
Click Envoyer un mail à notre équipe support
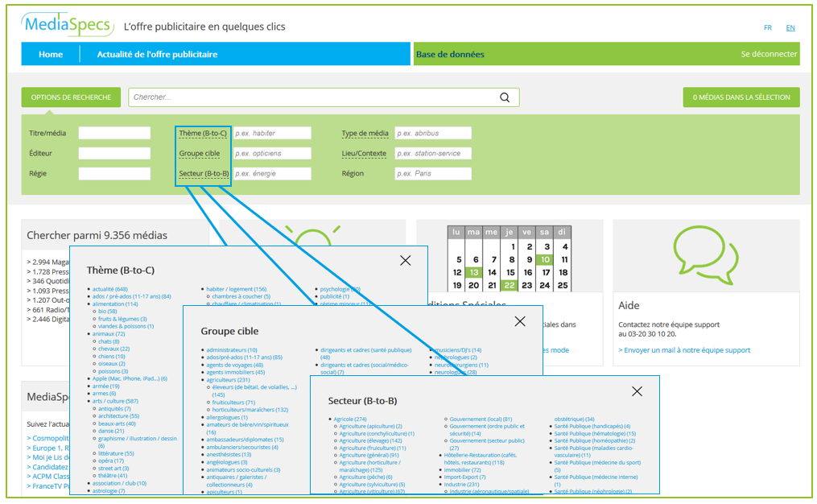684,350
